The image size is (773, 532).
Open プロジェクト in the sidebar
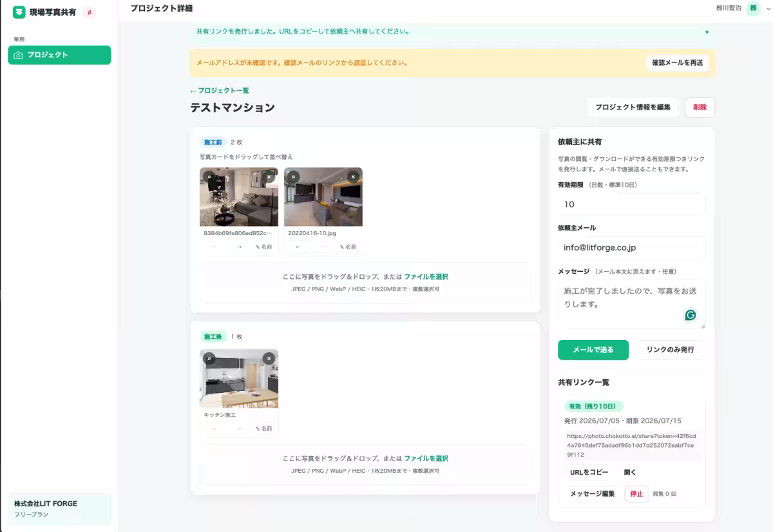[x=59, y=55]
